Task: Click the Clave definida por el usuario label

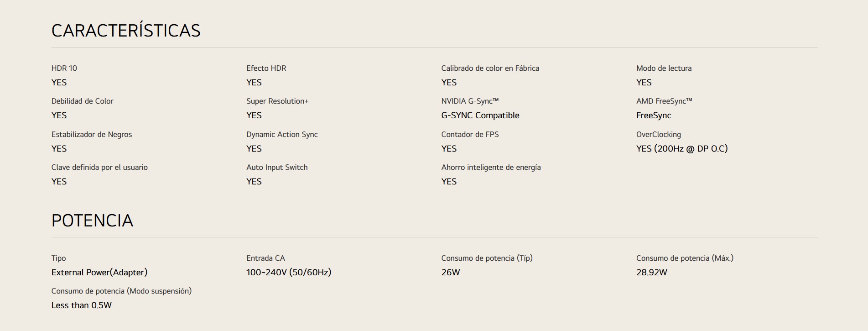Action: [99, 167]
